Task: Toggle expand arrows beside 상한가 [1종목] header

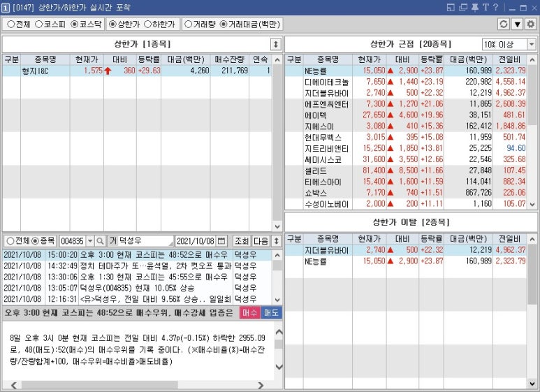Action: 275,45
